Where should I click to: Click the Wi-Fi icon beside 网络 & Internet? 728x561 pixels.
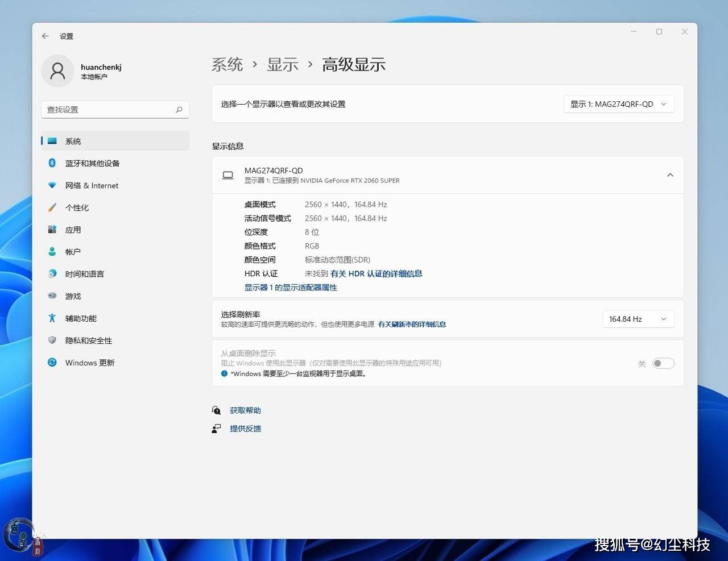click(52, 185)
